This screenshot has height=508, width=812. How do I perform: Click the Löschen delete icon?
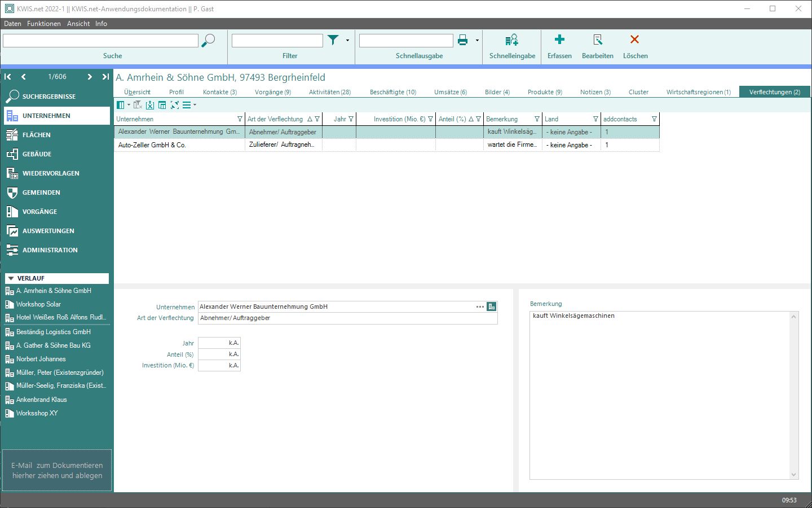[635, 40]
